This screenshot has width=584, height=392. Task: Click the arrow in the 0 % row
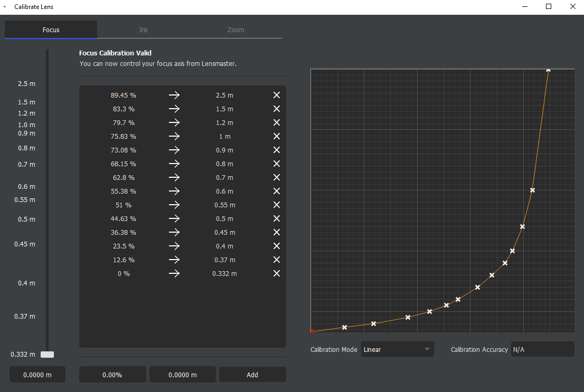click(174, 274)
